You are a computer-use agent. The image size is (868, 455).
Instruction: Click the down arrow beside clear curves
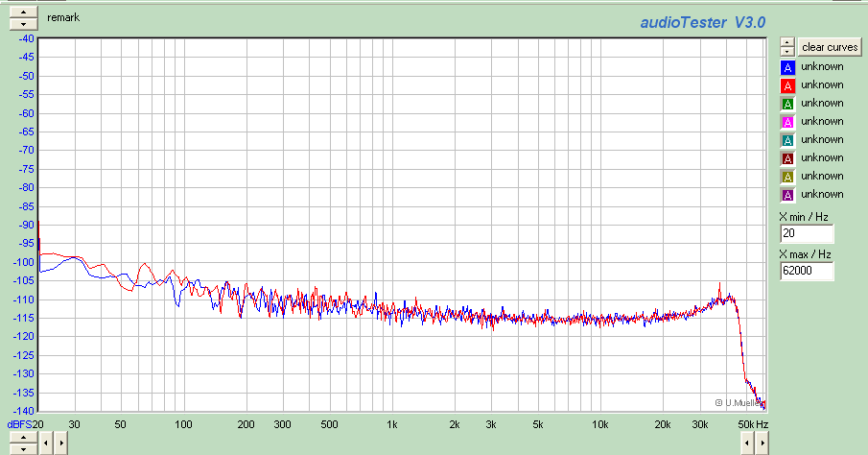click(x=787, y=52)
